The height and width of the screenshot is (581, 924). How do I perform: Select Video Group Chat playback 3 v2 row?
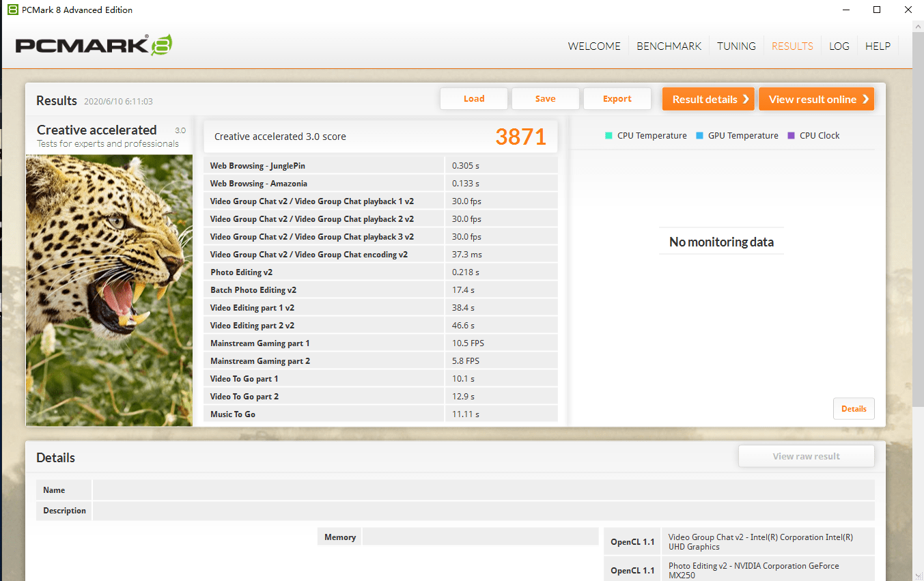380,236
